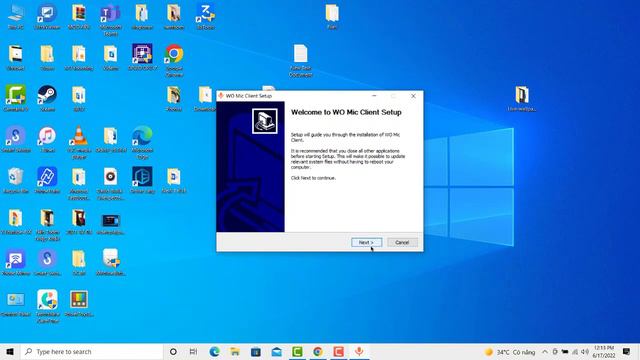Open File Explorer from taskbar

(235, 351)
